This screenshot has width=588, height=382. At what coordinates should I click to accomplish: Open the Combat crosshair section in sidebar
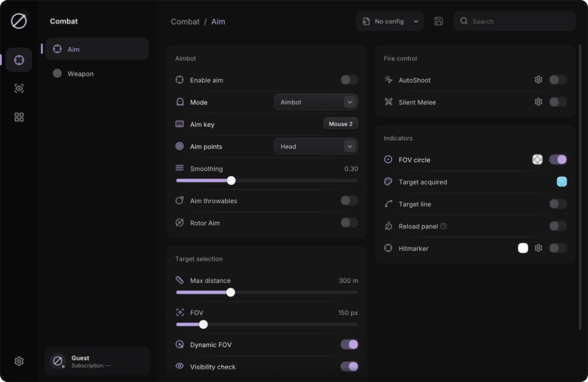pos(19,60)
